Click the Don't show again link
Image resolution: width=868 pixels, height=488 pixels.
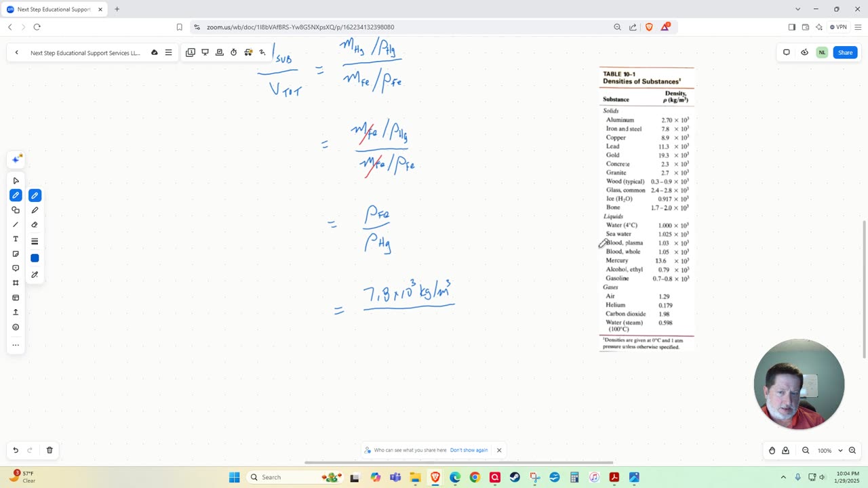click(469, 450)
